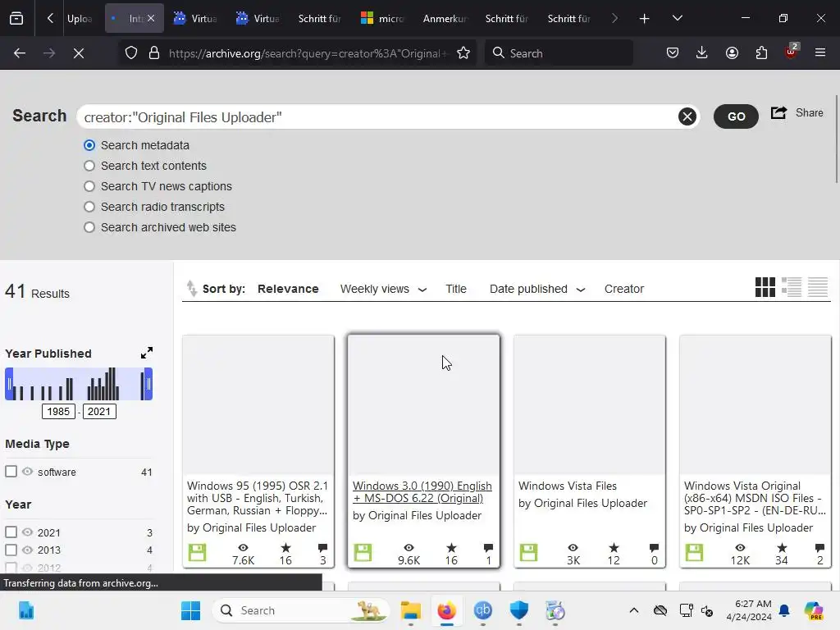Image resolution: width=840 pixels, height=630 pixels.
Task: Sort results by Title
Action: tap(456, 289)
